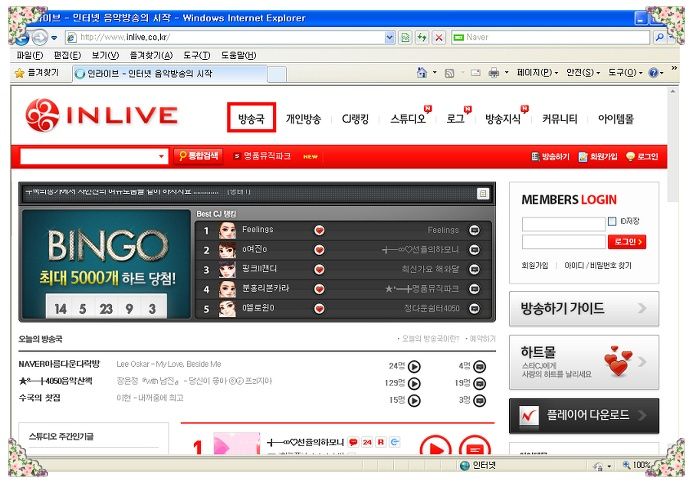The image size is (693, 483).
Task: Open the 페이지(P) dropdown menu
Action: pos(537,72)
